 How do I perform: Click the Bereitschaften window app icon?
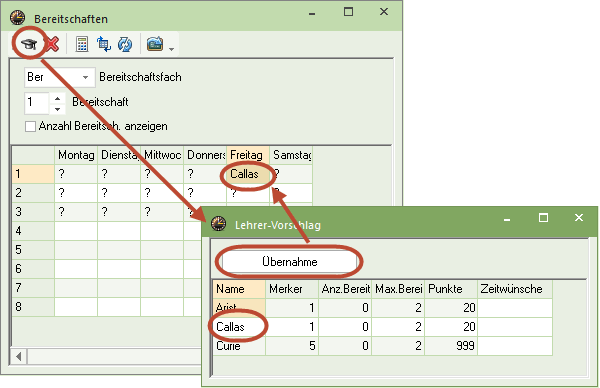click(18, 18)
